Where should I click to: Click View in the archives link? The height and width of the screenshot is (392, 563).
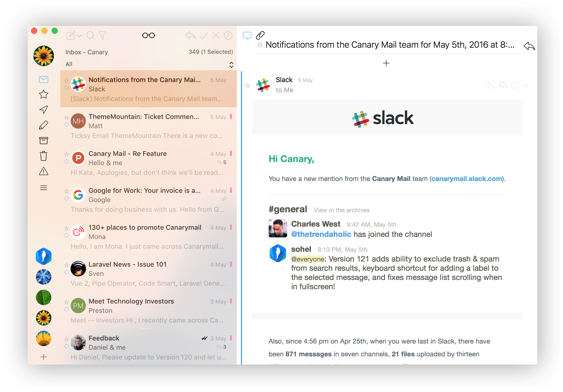(x=342, y=210)
